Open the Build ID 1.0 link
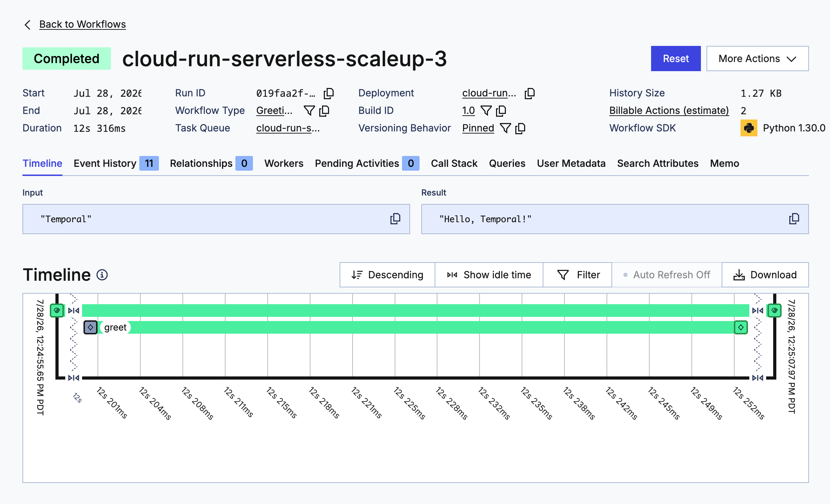The width and height of the screenshot is (830, 504). tap(468, 111)
